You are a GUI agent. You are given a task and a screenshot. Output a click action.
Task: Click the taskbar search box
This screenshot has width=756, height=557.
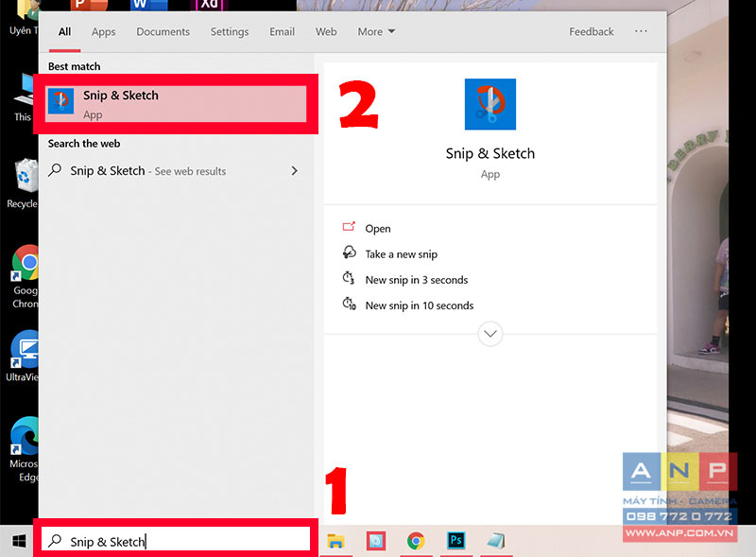click(x=176, y=541)
